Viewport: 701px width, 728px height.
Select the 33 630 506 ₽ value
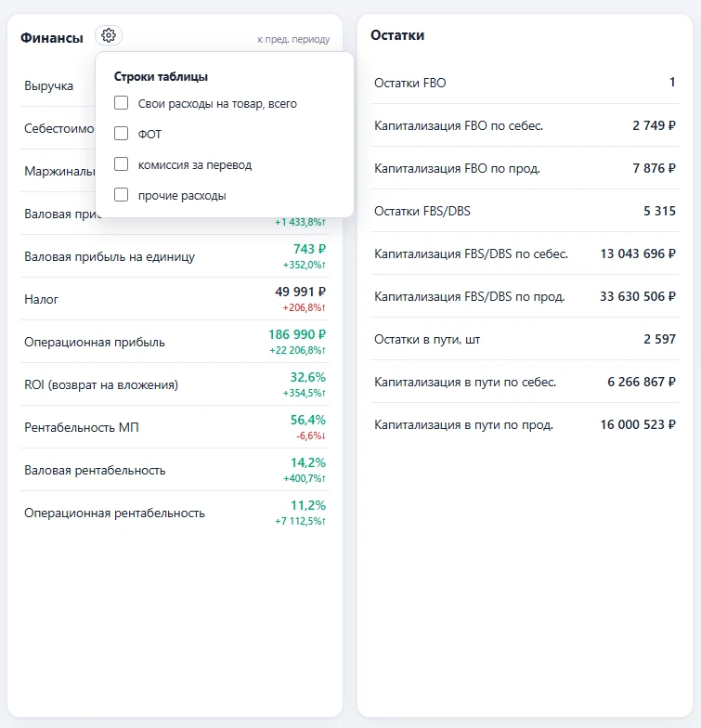click(x=638, y=297)
